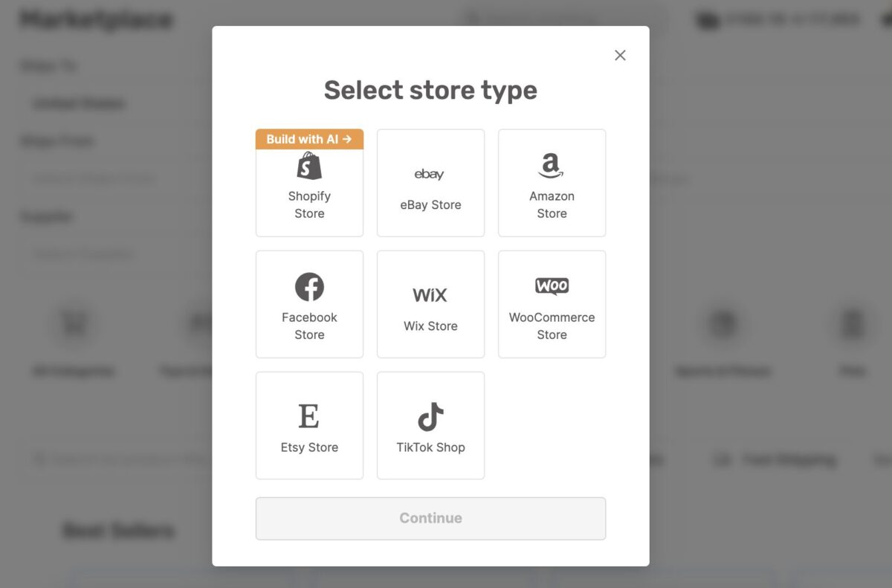
Task: Click the disabled Continue button
Action: (x=430, y=518)
